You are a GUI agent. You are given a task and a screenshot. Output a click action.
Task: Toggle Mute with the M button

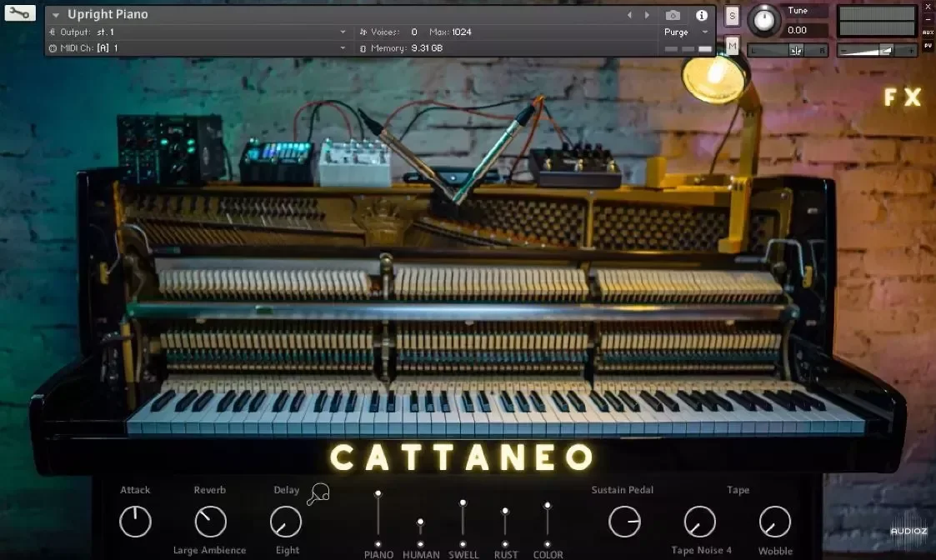(732, 45)
